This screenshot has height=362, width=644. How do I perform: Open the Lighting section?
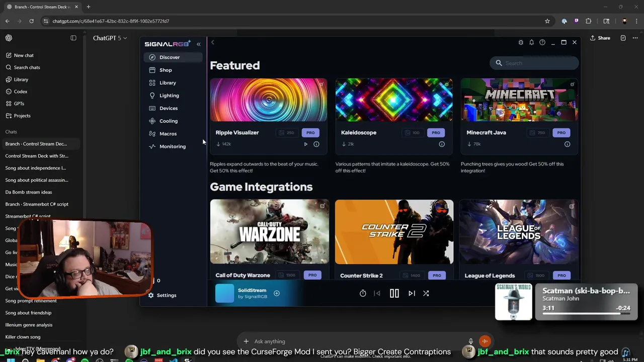(173, 96)
